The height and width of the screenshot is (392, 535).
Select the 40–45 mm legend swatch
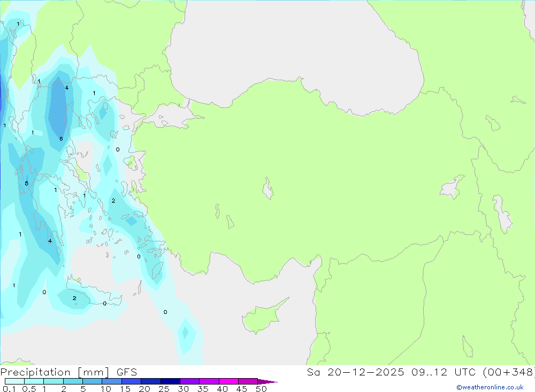228,381
